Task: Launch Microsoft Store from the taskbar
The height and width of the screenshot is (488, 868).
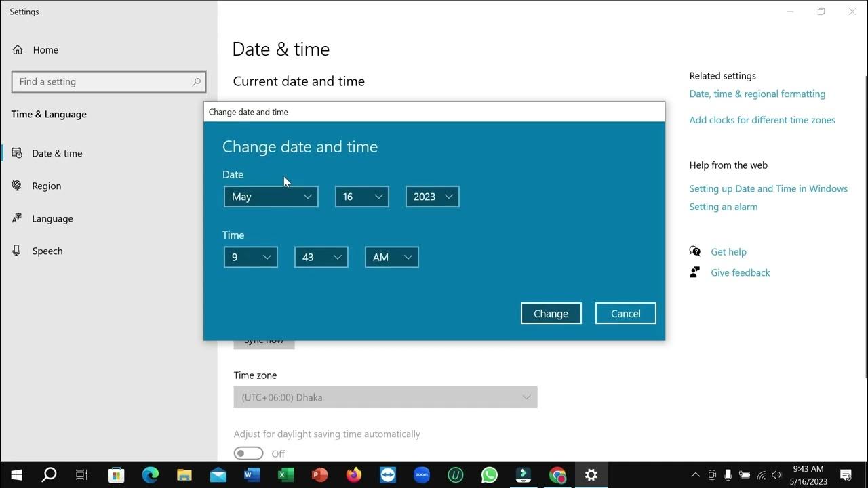Action: coord(117,475)
